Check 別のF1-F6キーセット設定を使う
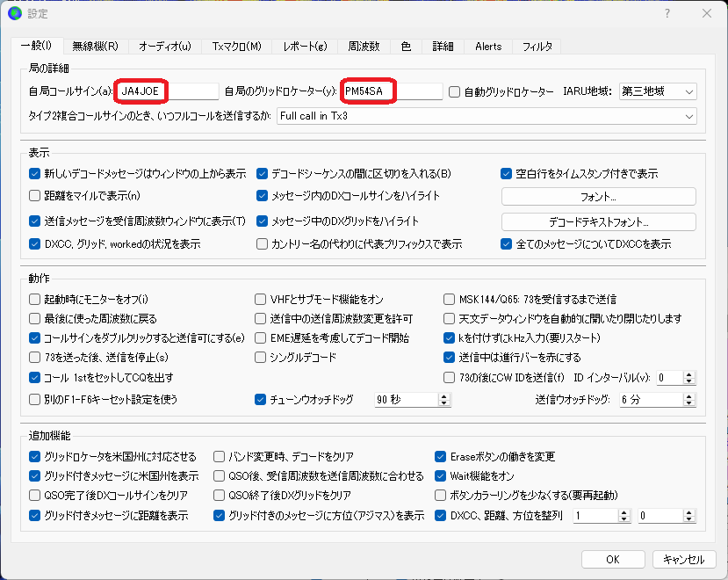 pyautogui.click(x=35, y=399)
